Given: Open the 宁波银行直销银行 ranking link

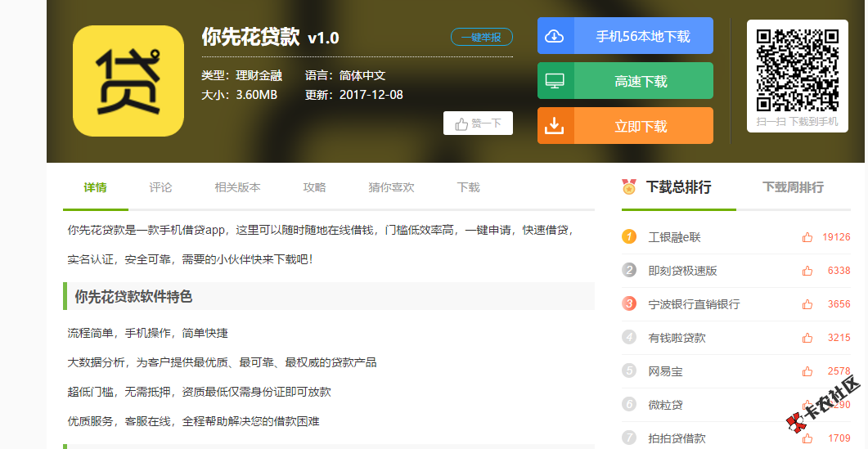Looking at the screenshot, I should coord(694,304).
